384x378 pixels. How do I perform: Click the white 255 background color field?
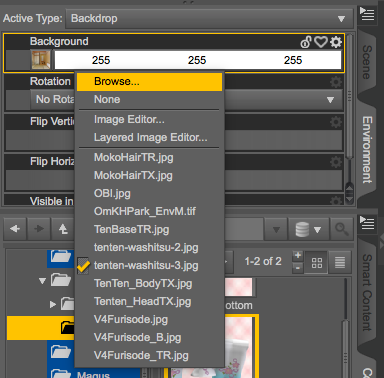point(198,60)
